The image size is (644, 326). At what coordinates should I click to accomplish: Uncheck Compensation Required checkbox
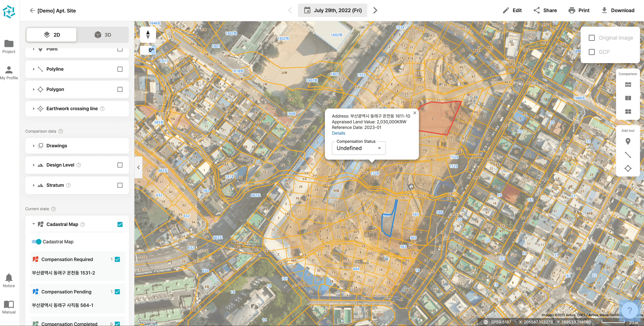pyautogui.click(x=117, y=259)
